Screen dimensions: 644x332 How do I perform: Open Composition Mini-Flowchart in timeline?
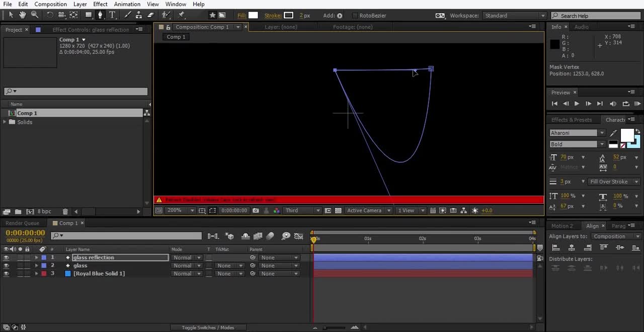coord(213,236)
